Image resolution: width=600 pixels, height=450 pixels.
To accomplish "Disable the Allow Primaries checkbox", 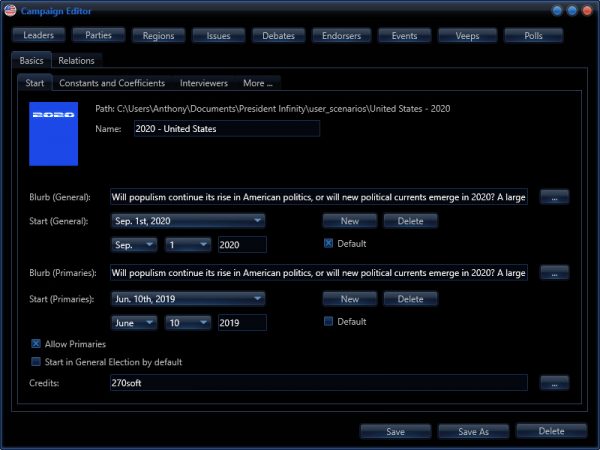I will point(36,344).
